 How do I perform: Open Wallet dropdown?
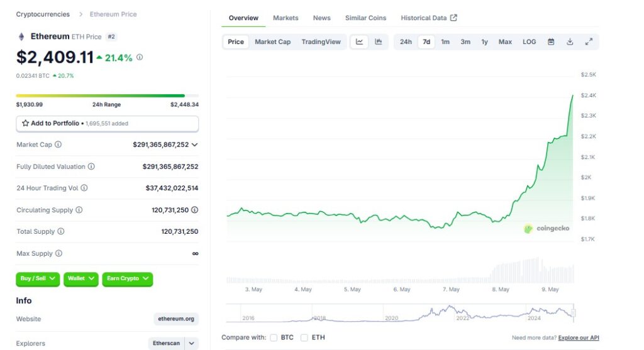tap(81, 278)
